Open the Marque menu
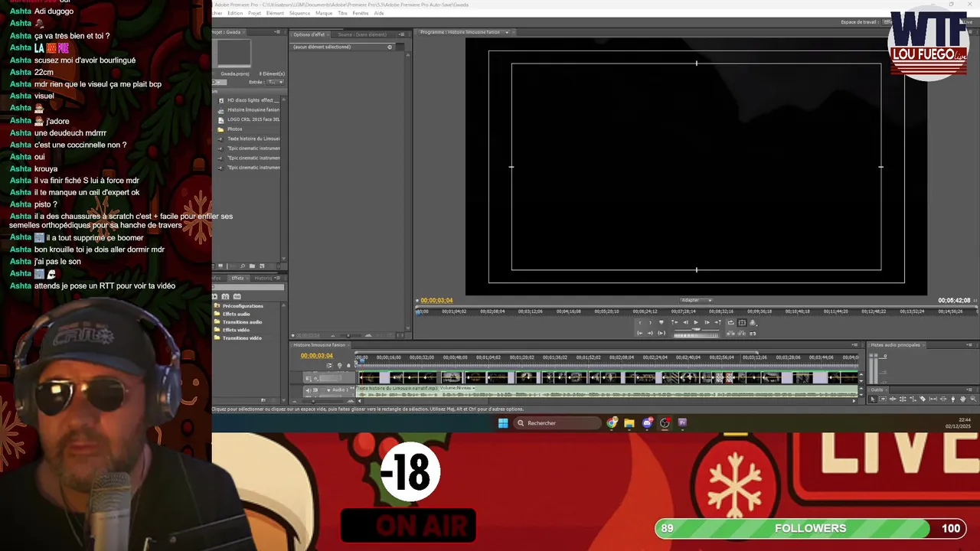This screenshot has width=980, height=551. tap(324, 13)
